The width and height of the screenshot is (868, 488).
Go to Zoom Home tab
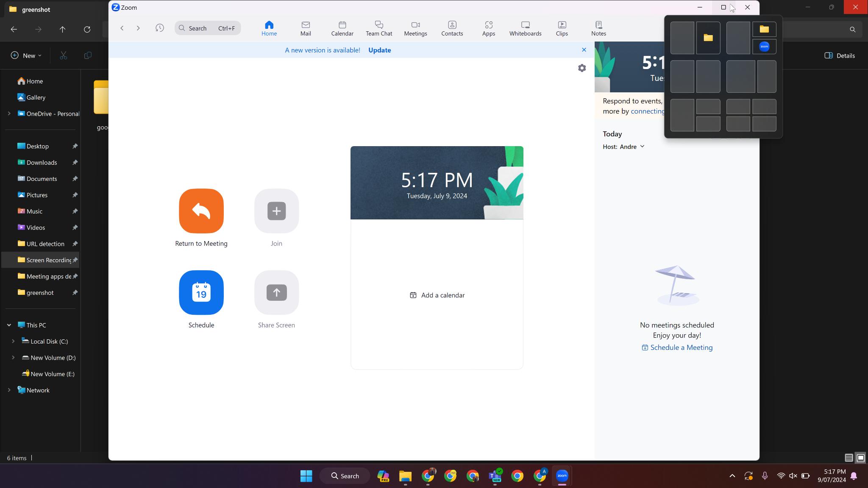pos(269,28)
